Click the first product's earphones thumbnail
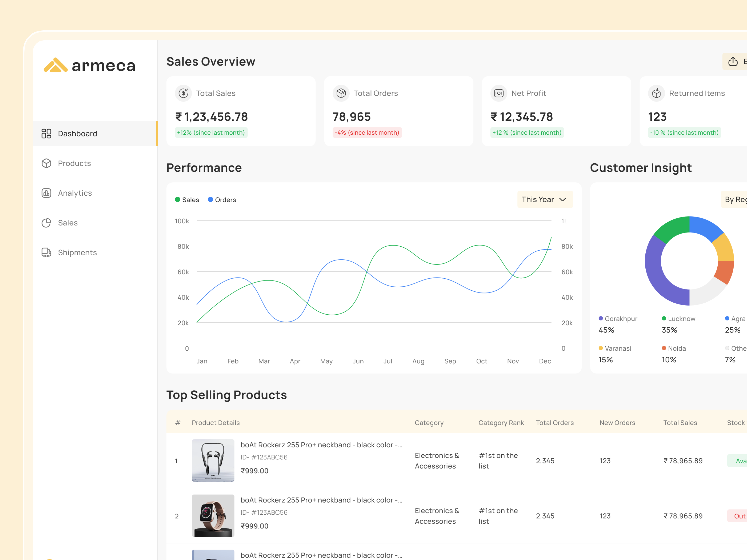Image resolution: width=747 pixels, height=560 pixels. tap(213, 460)
